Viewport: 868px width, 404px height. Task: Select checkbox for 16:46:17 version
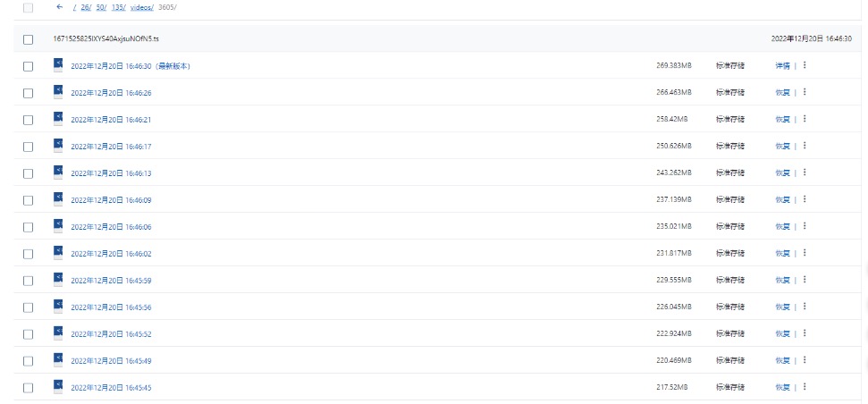(x=29, y=147)
